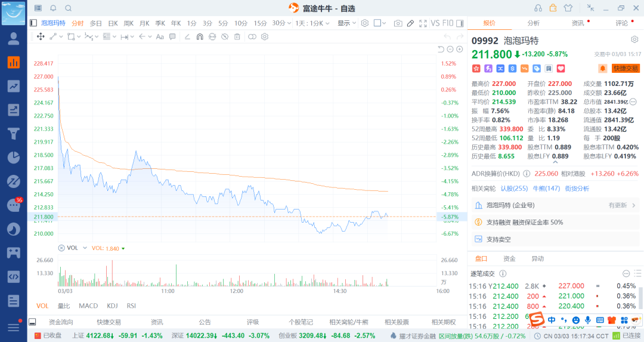Expand the line drawing tool dropdown

pyautogui.click(x=61, y=36)
